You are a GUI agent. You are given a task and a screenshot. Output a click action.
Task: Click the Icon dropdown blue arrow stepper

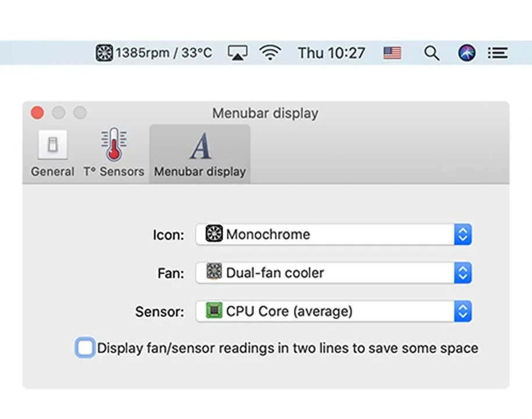pyautogui.click(x=463, y=235)
